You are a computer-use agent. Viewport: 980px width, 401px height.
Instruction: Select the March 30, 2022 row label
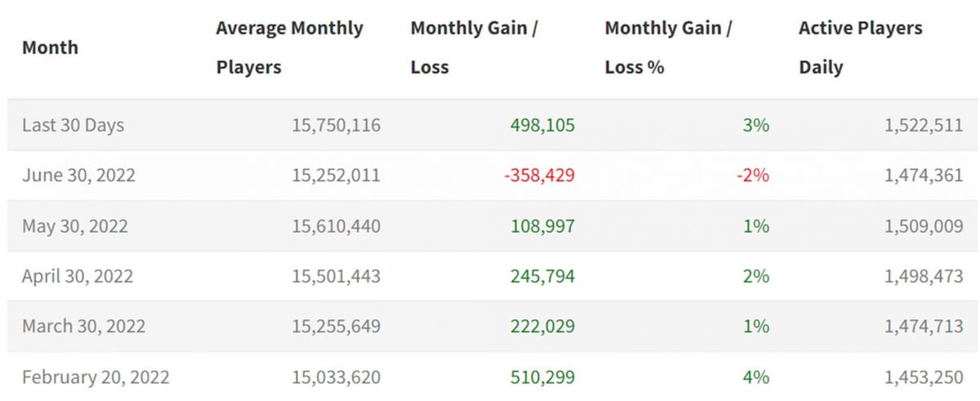point(83,327)
